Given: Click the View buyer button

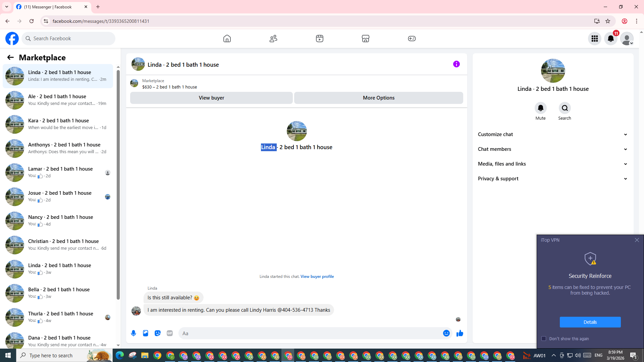Looking at the screenshot, I should coord(211,98).
